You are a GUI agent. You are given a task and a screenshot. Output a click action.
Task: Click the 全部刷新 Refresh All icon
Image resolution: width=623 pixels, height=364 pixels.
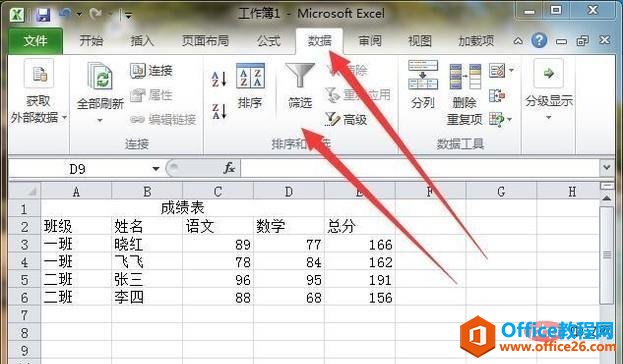click(100, 76)
